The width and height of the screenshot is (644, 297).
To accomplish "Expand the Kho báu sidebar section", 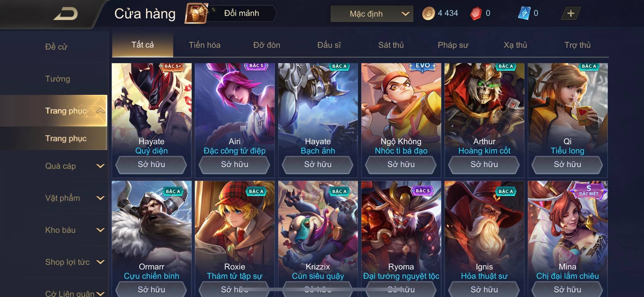I will 100,230.
